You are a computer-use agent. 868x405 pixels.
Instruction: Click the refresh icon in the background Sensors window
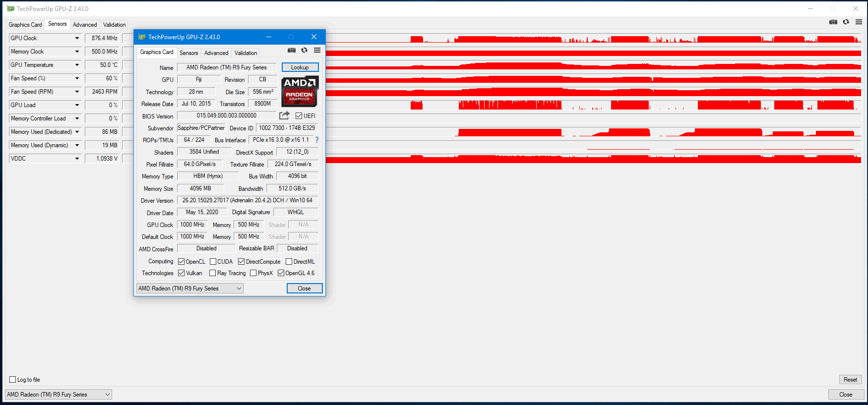(846, 22)
